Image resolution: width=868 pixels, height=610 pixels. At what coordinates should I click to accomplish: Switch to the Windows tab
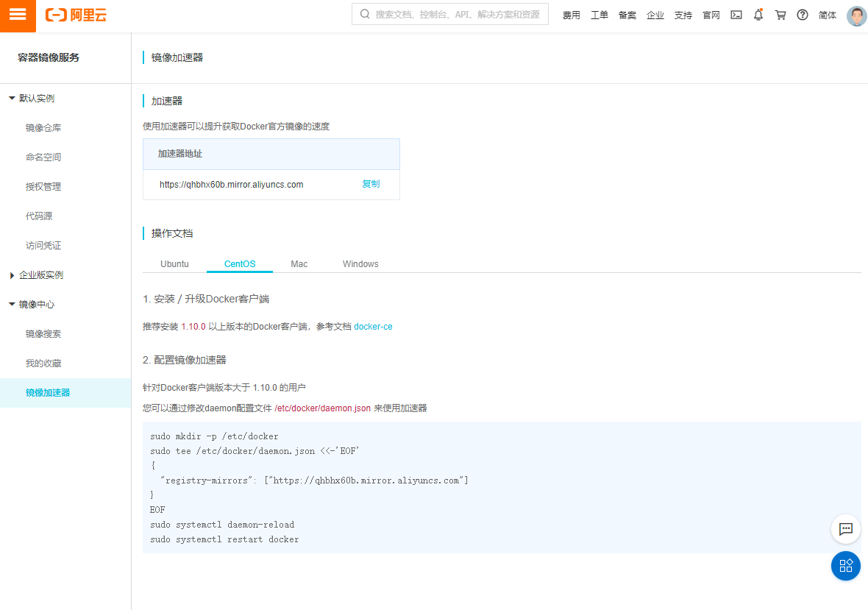click(360, 263)
